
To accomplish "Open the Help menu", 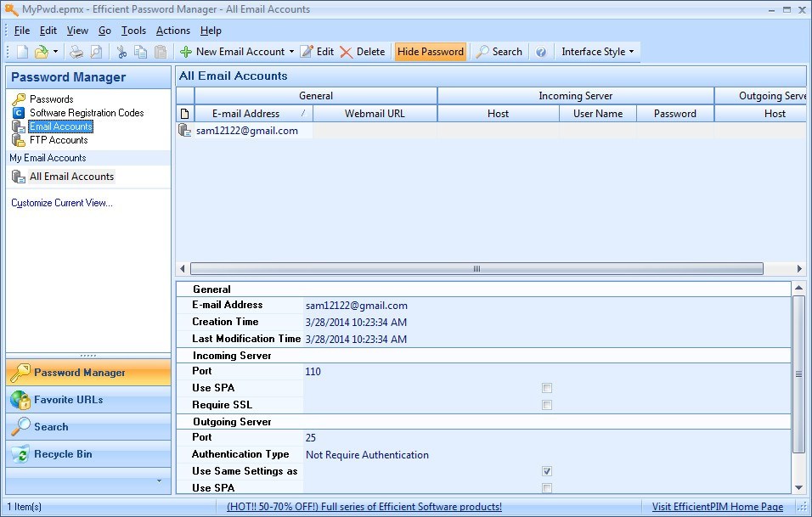I will tap(211, 31).
